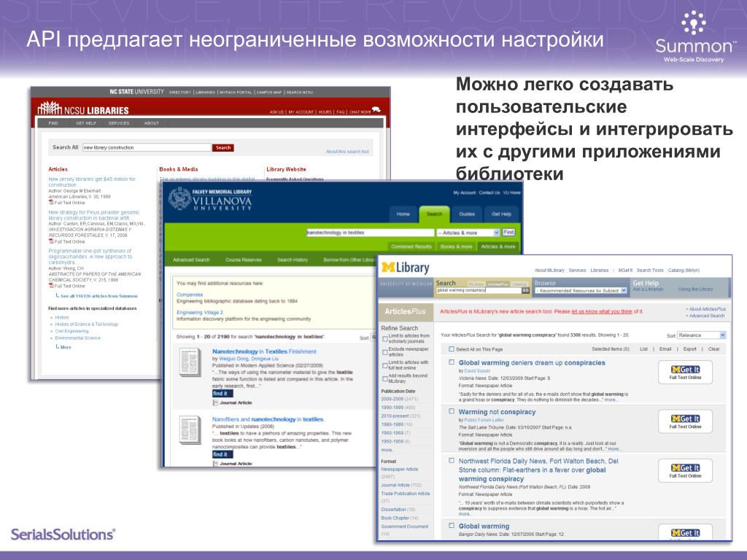Viewport: 747px width, 560px height.
Task: Open the NCSU chat now speech bubble icon
Action: click(376, 111)
